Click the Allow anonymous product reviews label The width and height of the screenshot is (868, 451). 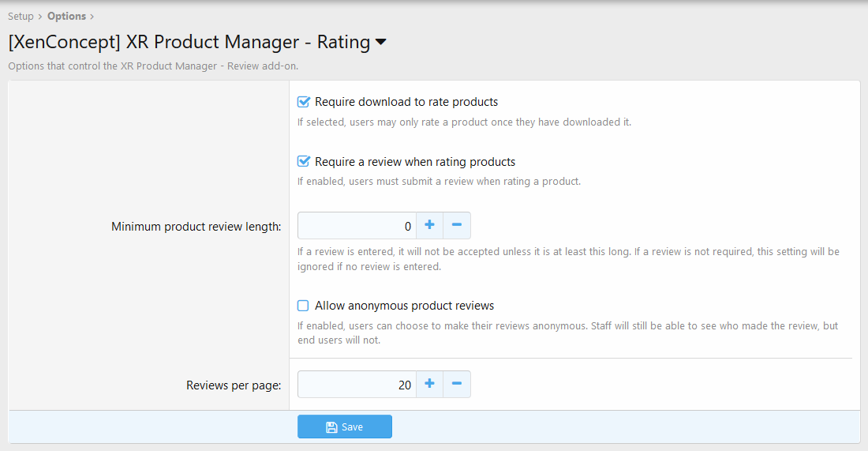[404, 306]
